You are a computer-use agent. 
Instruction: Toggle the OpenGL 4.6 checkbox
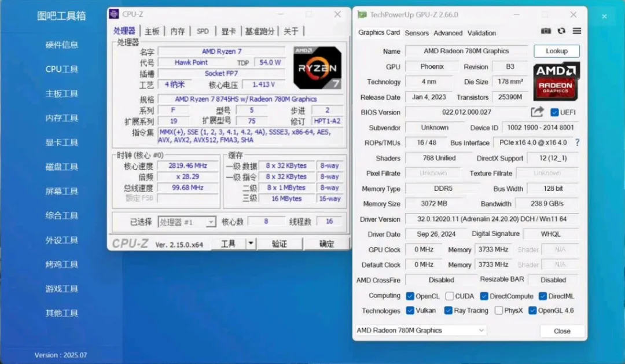(532, 311)
